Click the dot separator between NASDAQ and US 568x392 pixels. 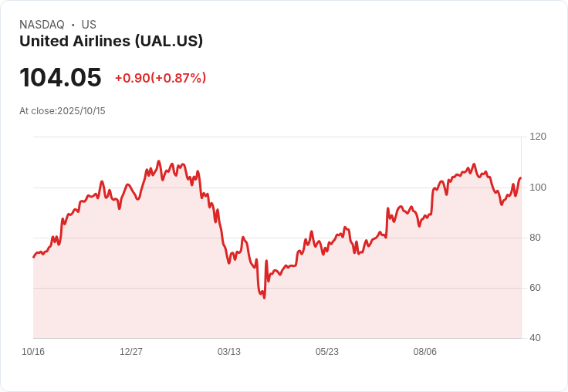point(73,25)
